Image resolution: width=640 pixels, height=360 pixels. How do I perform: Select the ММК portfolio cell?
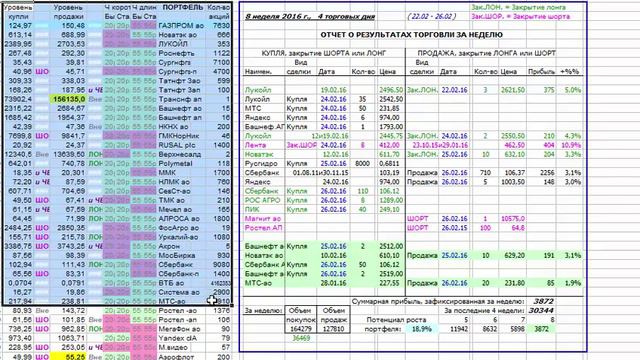click(x=167, y=173)
